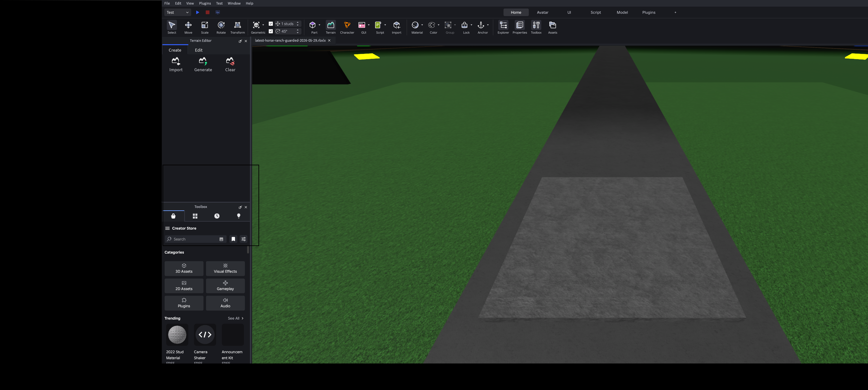Open the 2022 Stud Material thumbnail
This screenshot has height=390, width=868.
tap(177, 335)
